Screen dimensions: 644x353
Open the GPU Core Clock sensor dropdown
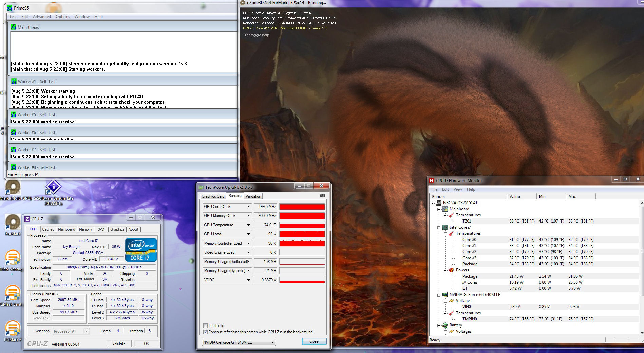point(248,207)
